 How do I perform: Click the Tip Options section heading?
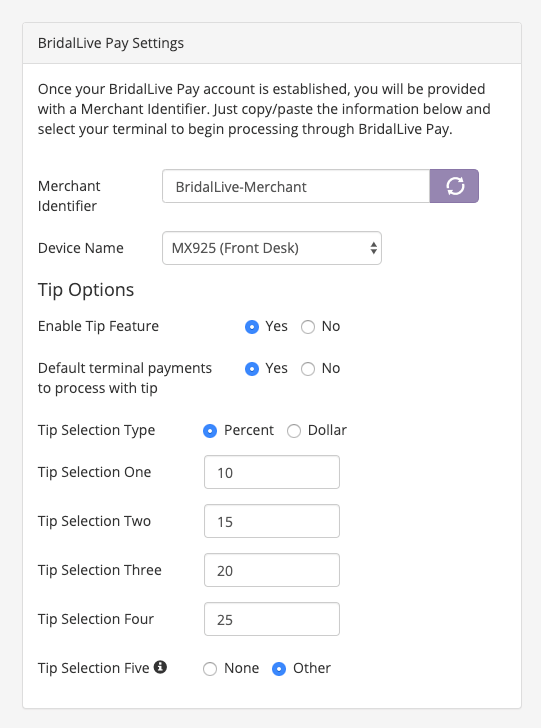86,290
